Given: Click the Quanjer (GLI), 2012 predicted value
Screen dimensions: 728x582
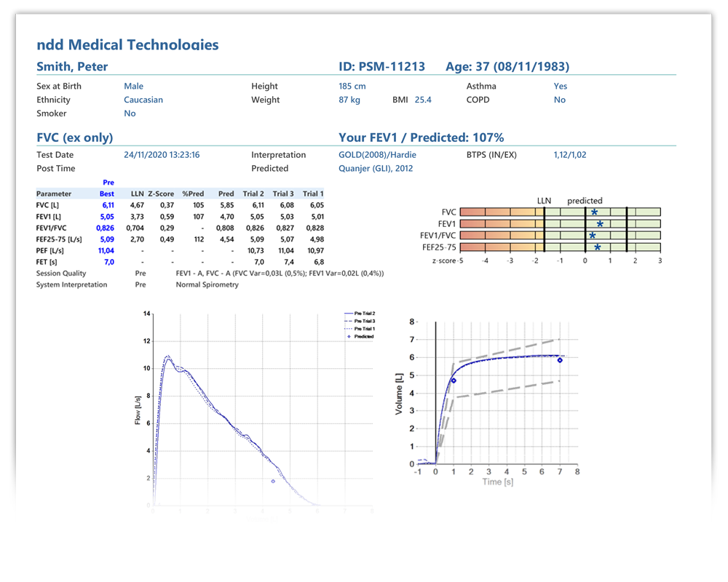Looking at the screenshot, I should [x=376, y=169].
